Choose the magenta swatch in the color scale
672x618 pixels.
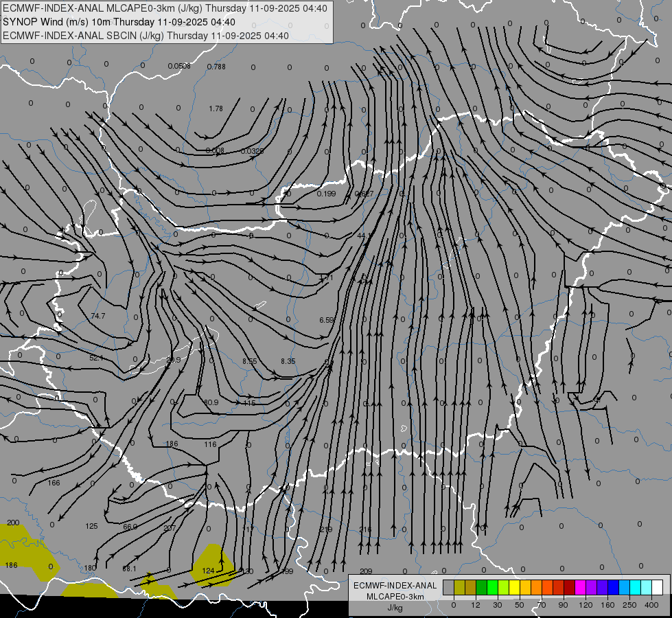(x=581, y=588)
